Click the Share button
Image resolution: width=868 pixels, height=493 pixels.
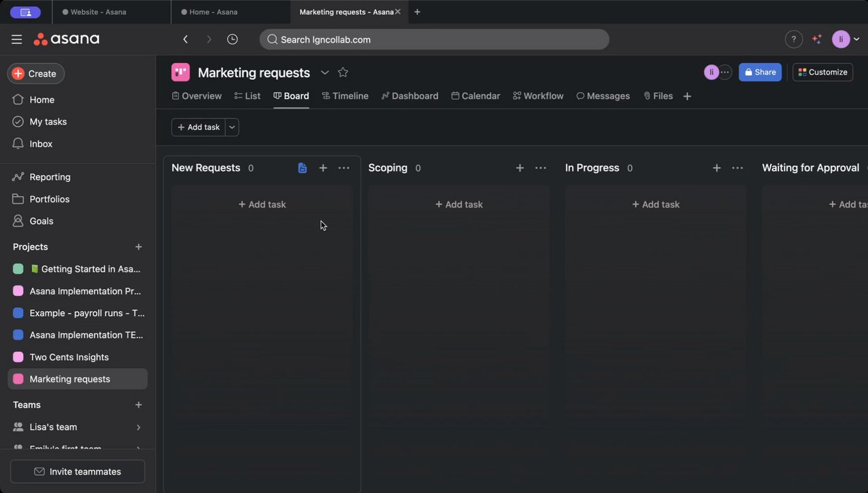[760, 73]
